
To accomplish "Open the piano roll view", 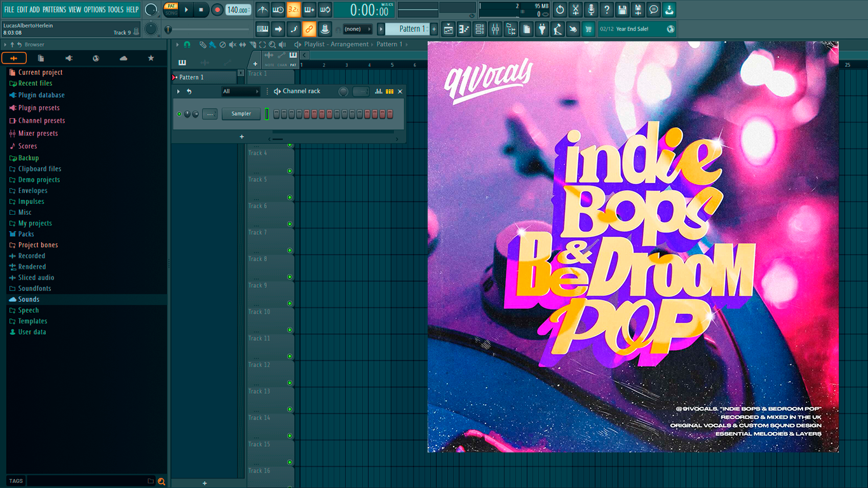I will pyautogui.click(x=465, y=29).
